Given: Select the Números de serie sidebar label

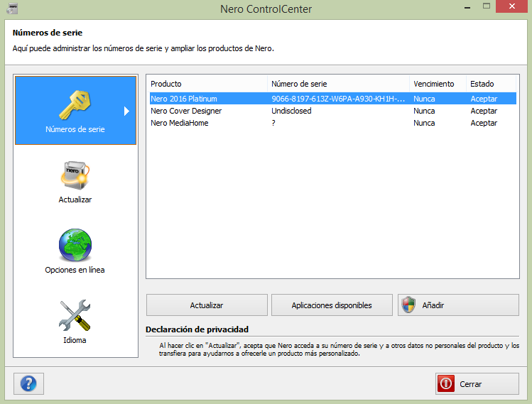Looking at the screenshot, I should tap(75, 129).
